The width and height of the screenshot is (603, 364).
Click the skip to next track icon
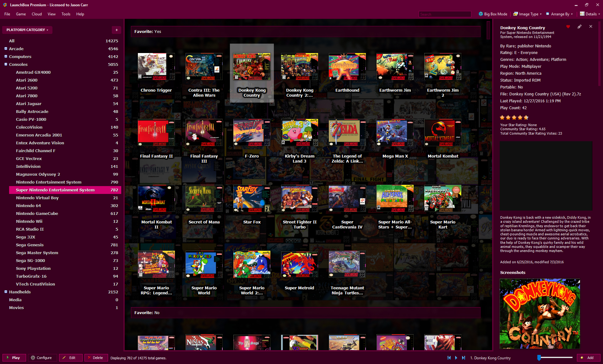[x=463, y=358]
